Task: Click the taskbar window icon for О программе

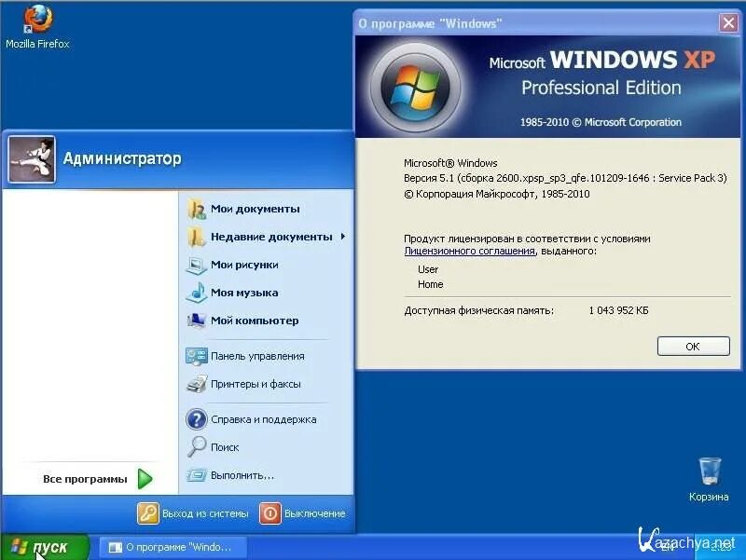Action: (x=115, y=548)
